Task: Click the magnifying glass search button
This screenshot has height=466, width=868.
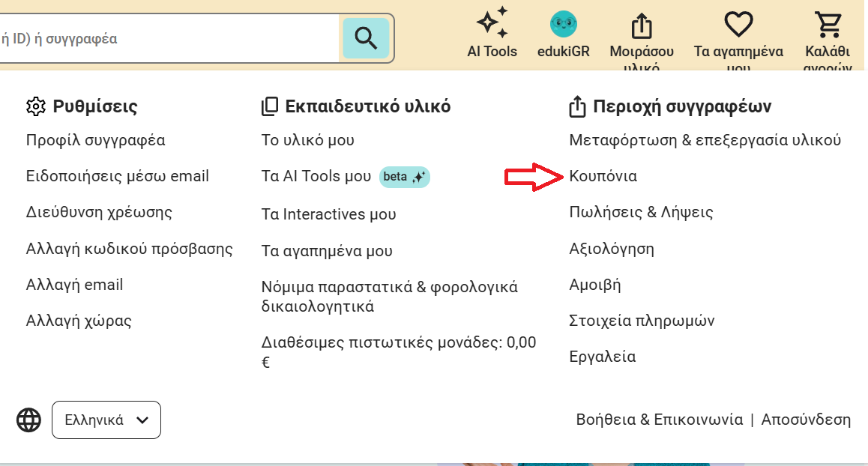Action: [366, 38]
